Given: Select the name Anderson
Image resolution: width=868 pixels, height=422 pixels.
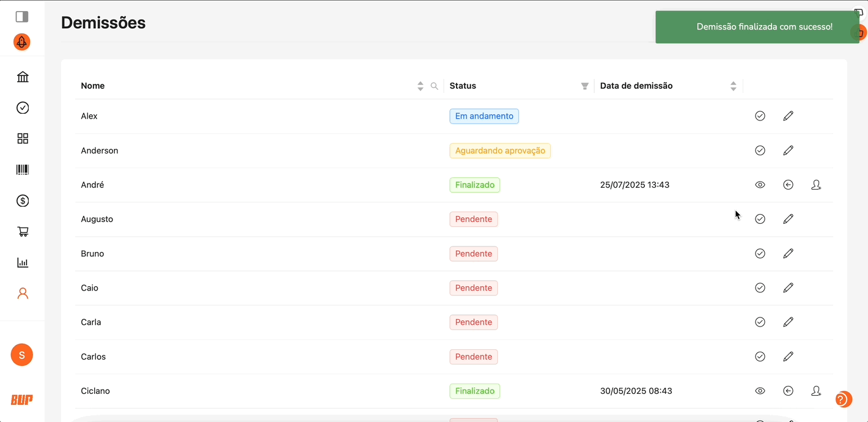Looking at the screenshot, I should [x=100, y=150].
